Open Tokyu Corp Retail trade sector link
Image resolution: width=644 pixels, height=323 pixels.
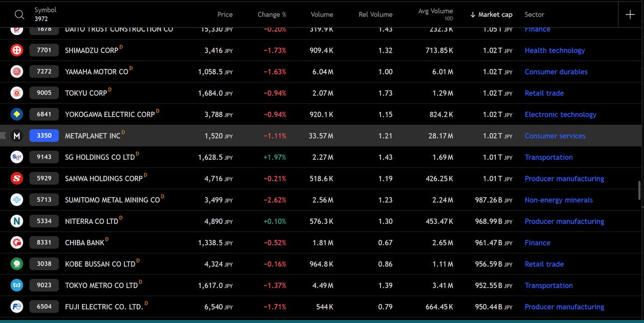pyautogui.click(x=544, y=93)
